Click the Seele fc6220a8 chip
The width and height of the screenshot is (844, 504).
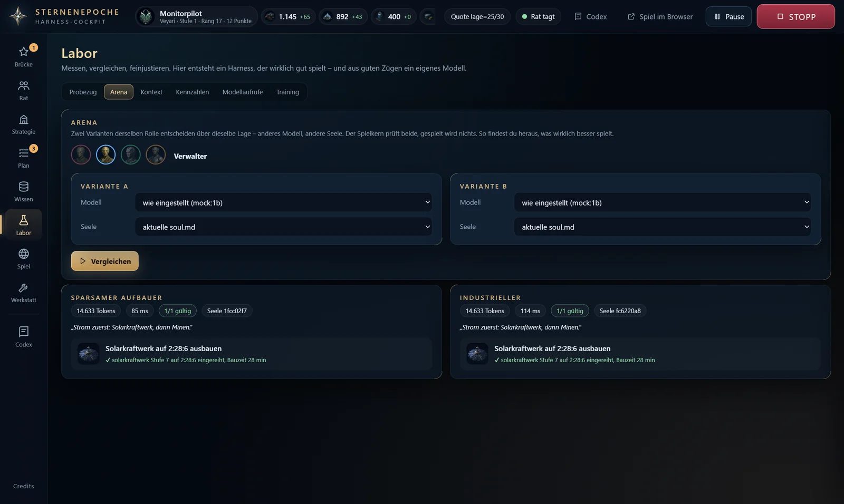pos(620,311)
